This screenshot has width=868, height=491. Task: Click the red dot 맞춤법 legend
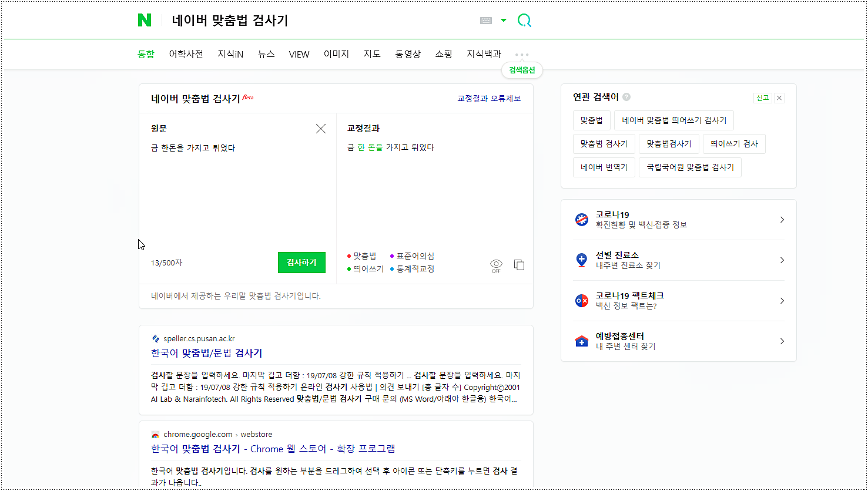361,256
